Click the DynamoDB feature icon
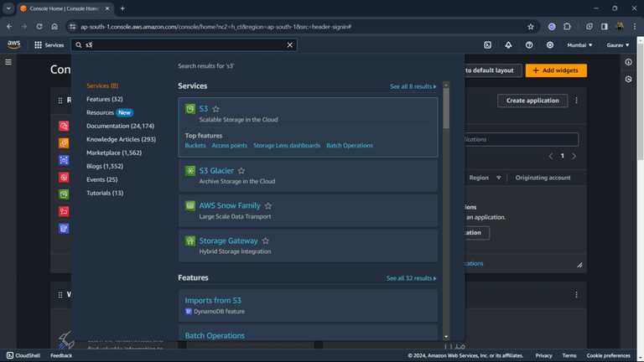The image size is (644, 362). 189,312
